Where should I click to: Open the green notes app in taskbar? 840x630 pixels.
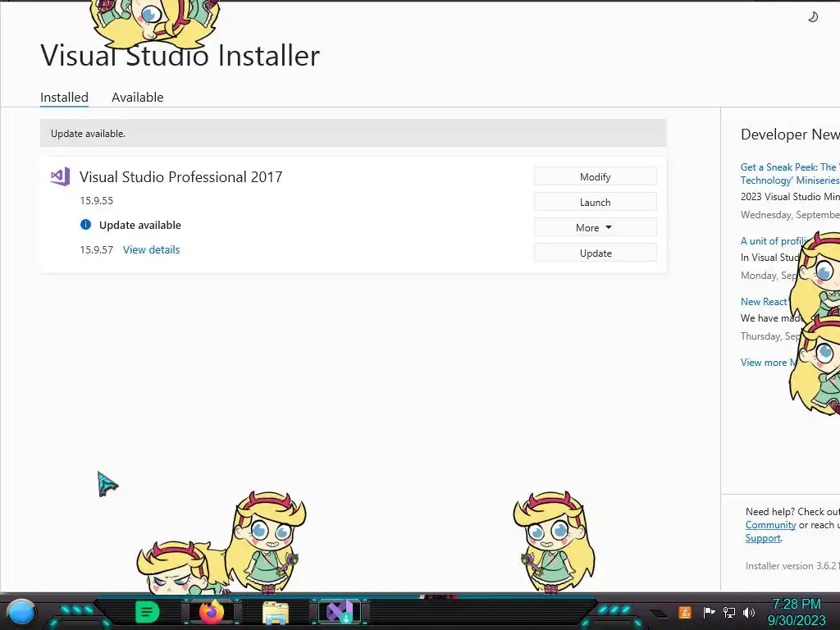coord(147,612)
